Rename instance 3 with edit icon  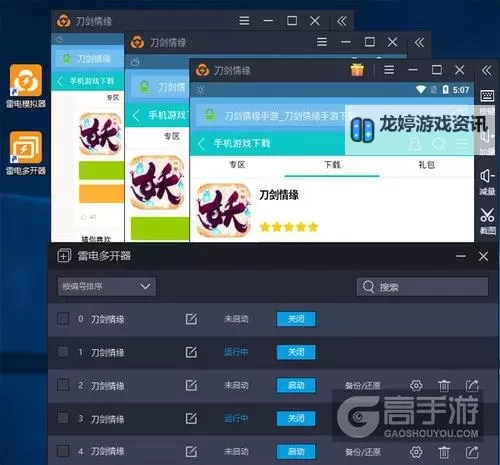coord(191,418)
